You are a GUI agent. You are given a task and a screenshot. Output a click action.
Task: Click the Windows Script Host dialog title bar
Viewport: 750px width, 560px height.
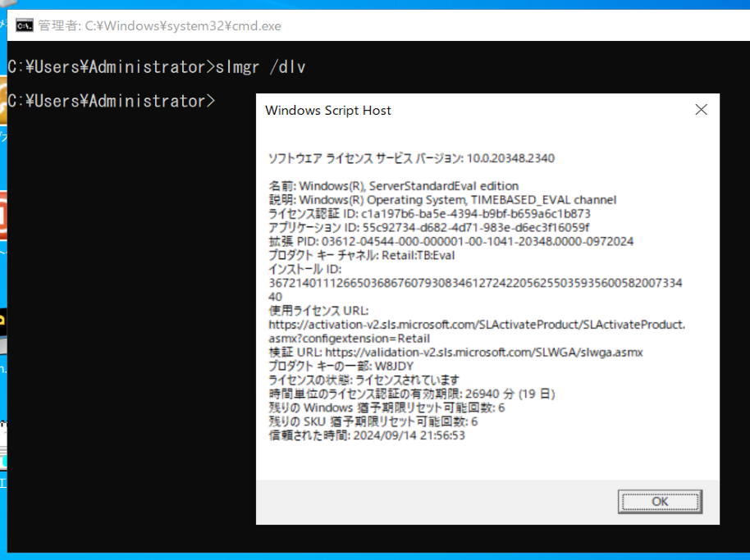(460, 109)
